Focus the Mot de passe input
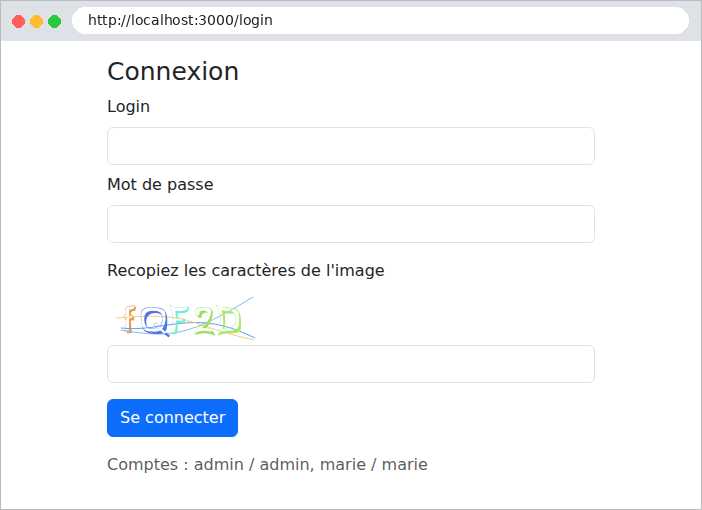Image resolution: width=702 pixels, height=510 pixels. click(x=351, y=224)
